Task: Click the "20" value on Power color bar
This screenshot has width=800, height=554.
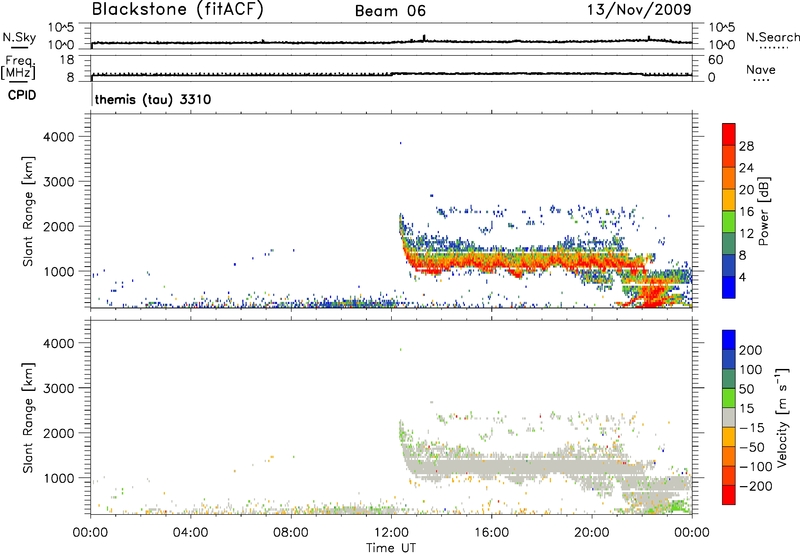Action: 746,190
